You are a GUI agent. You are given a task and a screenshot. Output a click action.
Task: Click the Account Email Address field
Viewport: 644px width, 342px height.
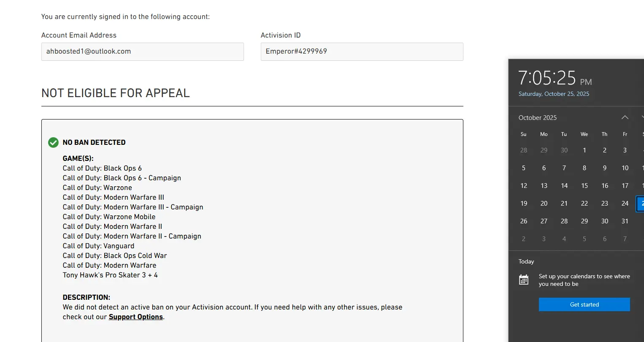[143, 52]
